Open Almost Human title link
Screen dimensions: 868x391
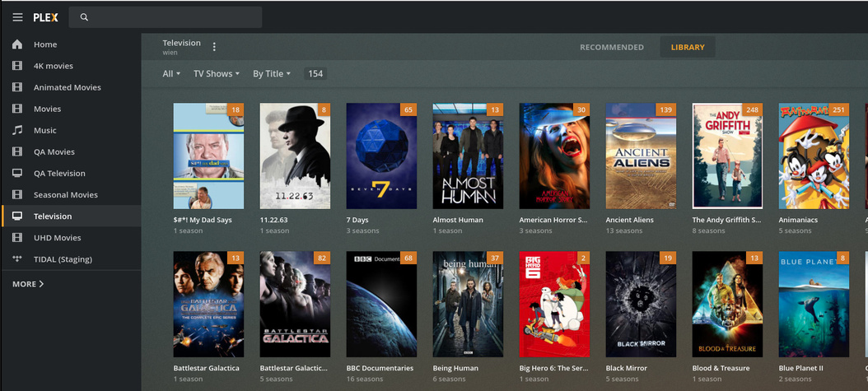pyautogui.click(x=458, y=220)
